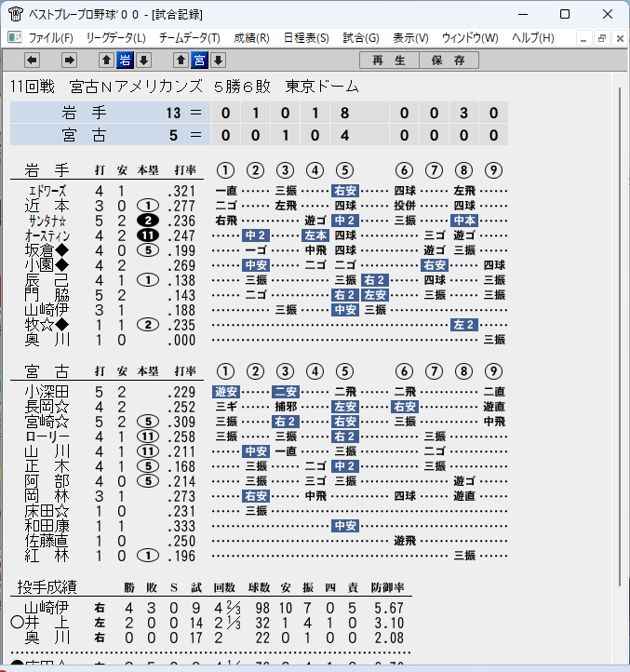Restore the inner document window

(602, 38)
